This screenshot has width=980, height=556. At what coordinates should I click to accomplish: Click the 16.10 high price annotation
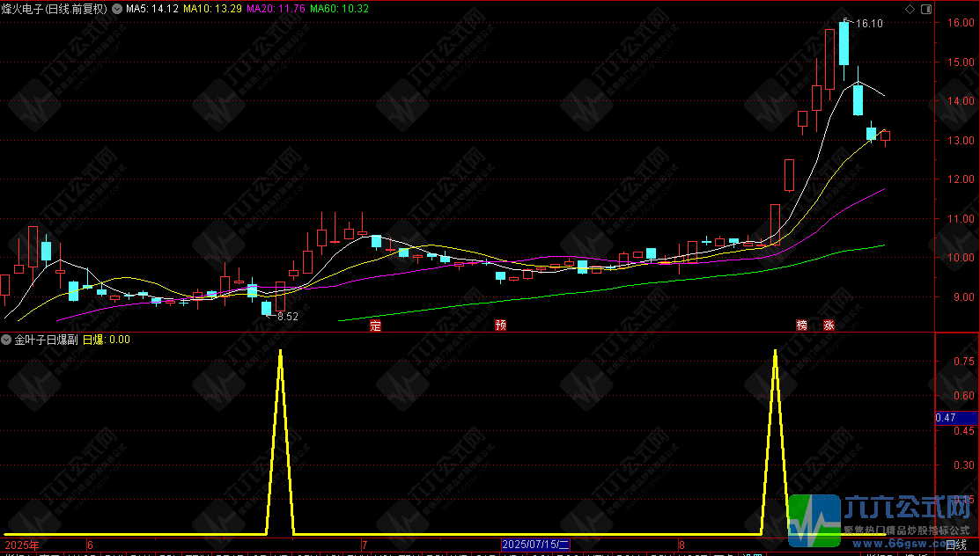click(869, 24)
